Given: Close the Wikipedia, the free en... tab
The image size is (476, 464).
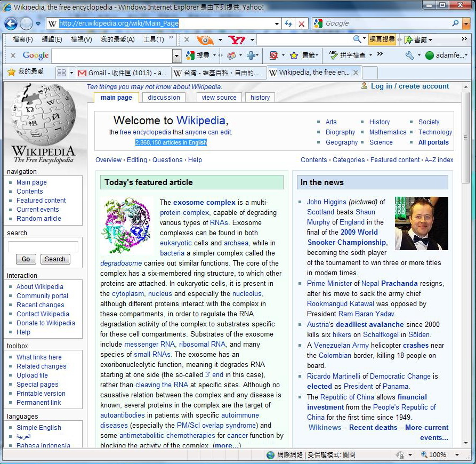Looking at the screenshot, I should [356, 73].
